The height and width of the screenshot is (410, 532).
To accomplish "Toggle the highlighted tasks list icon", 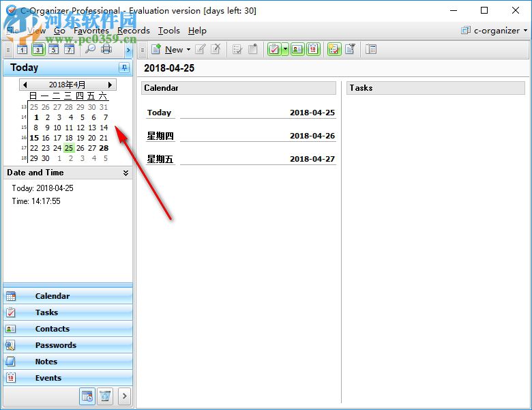I will [x=334, y=50].
